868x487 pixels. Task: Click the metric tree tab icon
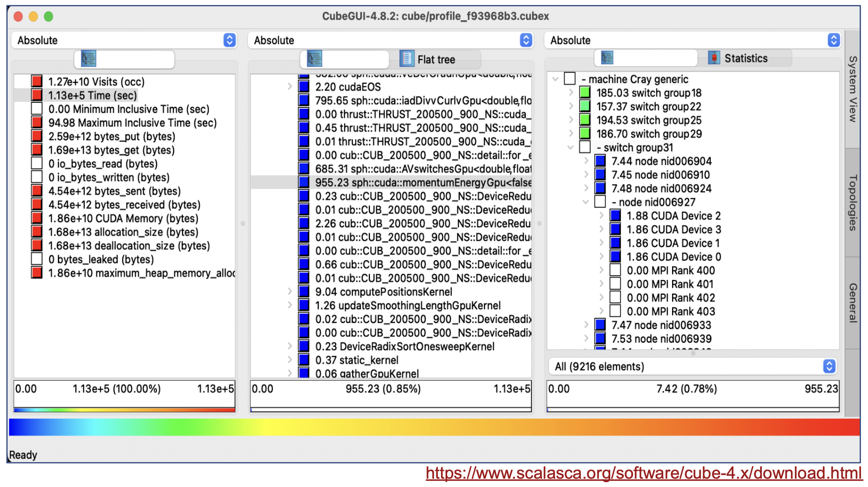(x=89, y=59)
